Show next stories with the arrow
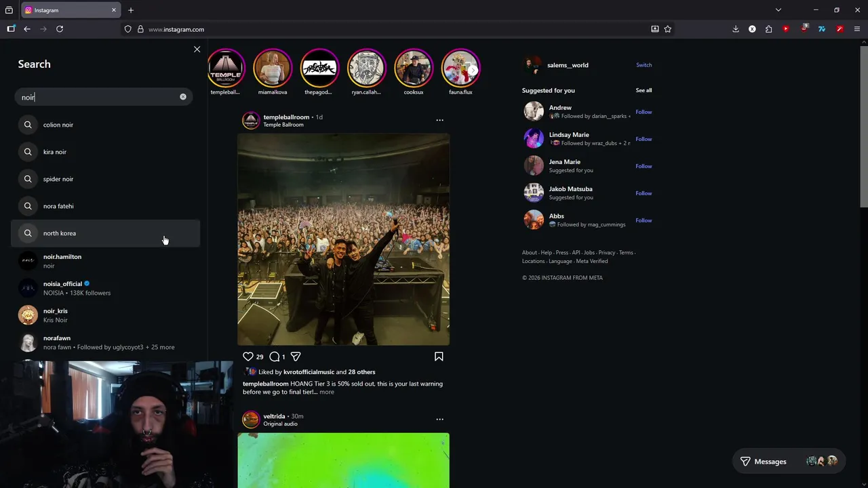 pos(473,70)
